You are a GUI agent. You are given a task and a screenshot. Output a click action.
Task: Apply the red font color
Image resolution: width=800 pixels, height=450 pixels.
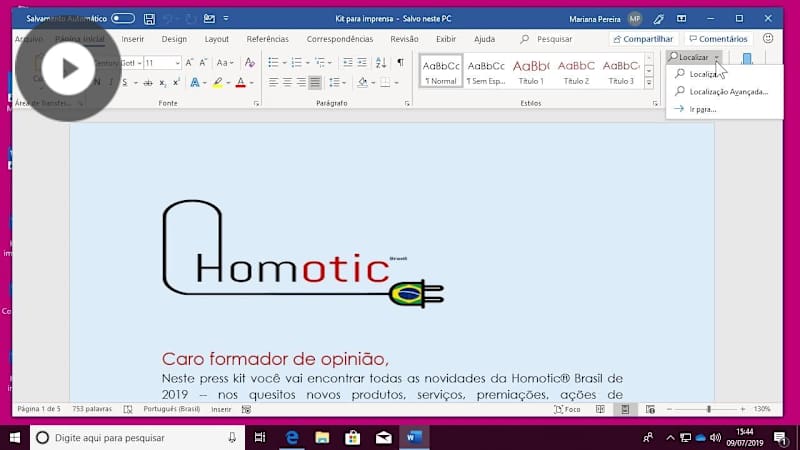(241, 83)
